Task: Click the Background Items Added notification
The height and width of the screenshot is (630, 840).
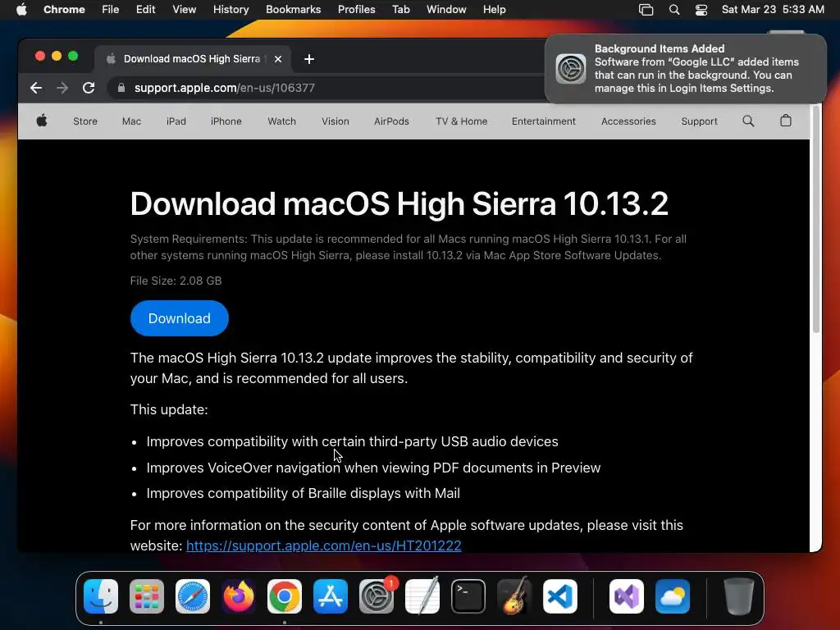Action: pos(685,69)
